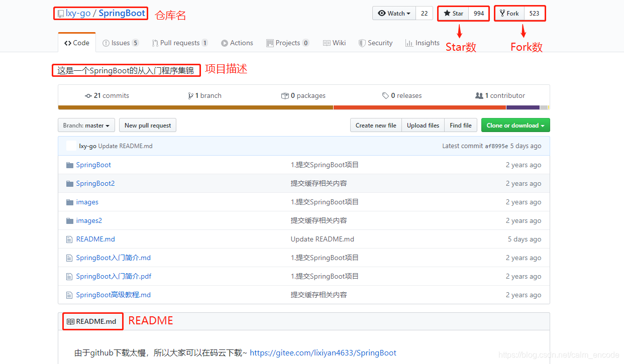Open the 21 commits link
The image size is (624, 364).
click(x=107, y=95)
